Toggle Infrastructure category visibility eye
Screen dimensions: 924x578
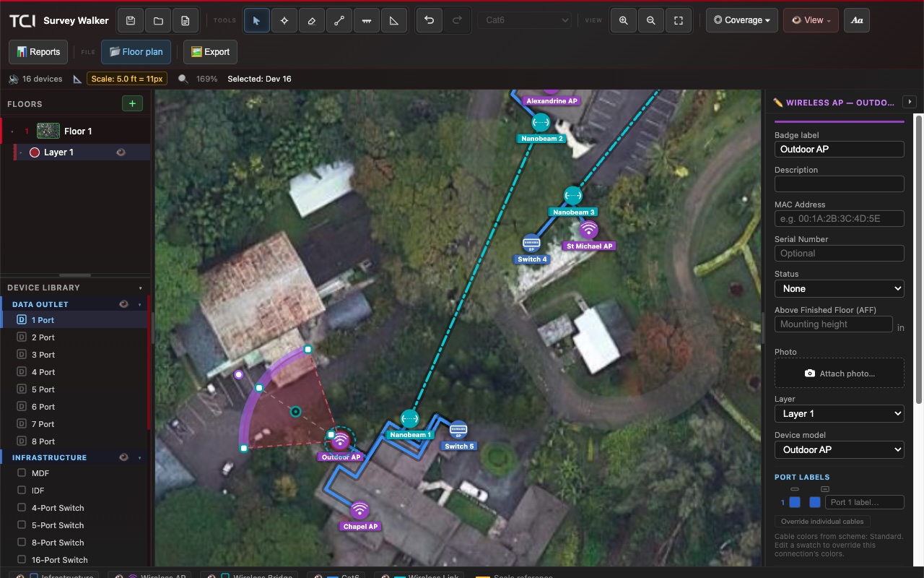click(x=123, y=457)
